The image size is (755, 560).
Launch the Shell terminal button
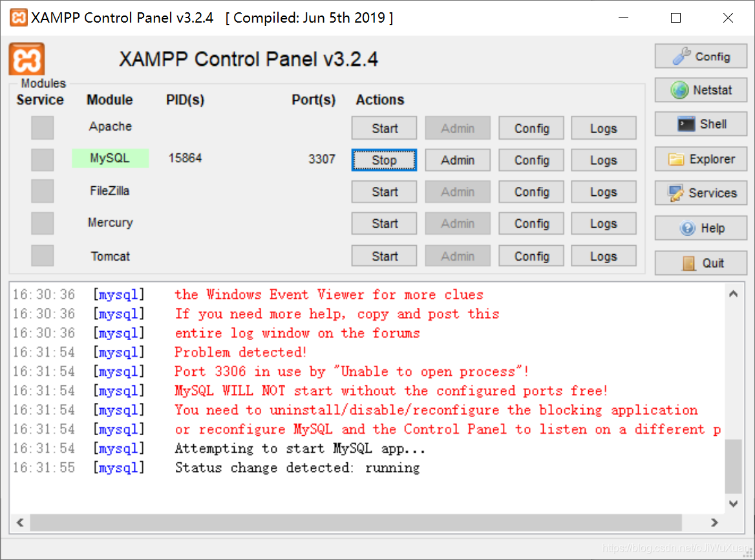(701, 124)
